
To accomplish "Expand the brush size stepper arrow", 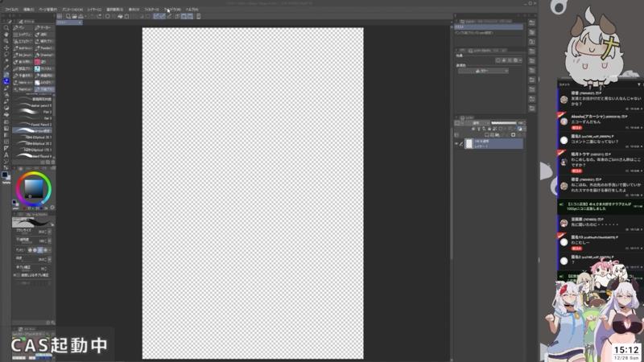I will coord(49,231).
